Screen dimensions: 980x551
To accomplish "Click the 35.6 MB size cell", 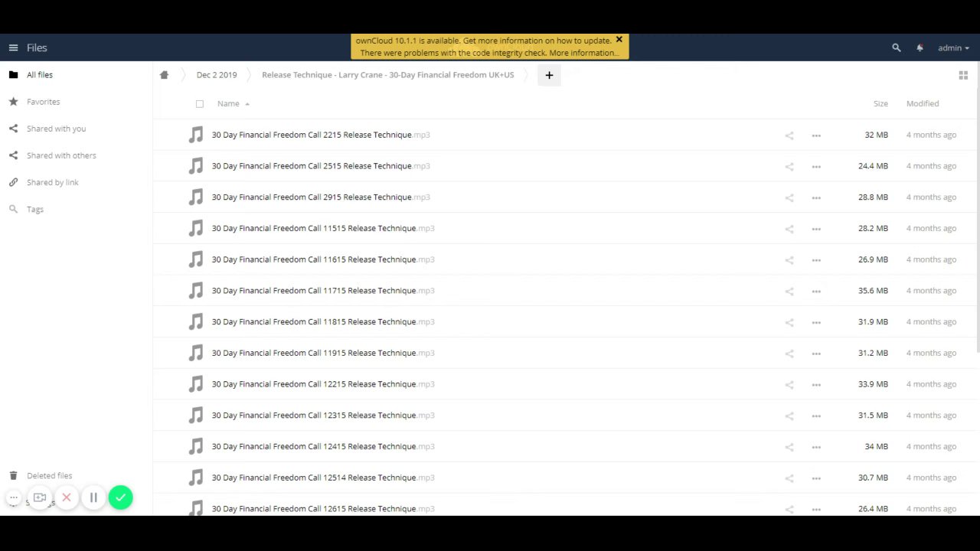I will pos(873,291).
